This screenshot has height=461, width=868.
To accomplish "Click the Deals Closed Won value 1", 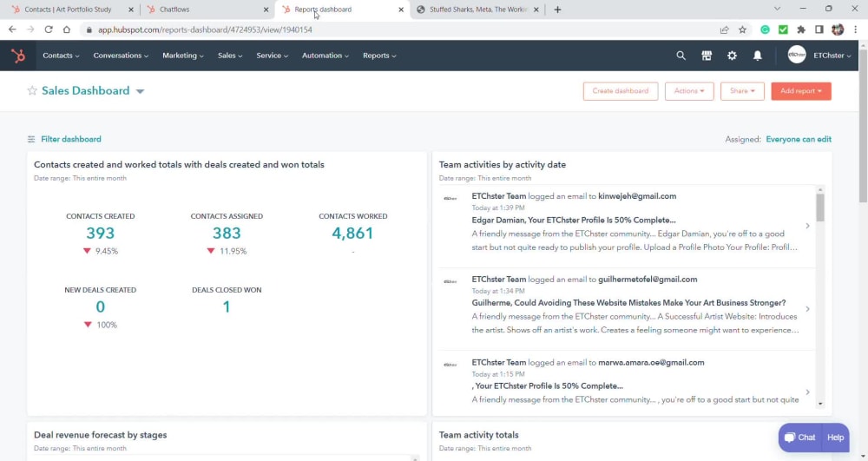I will click(227, 306).
